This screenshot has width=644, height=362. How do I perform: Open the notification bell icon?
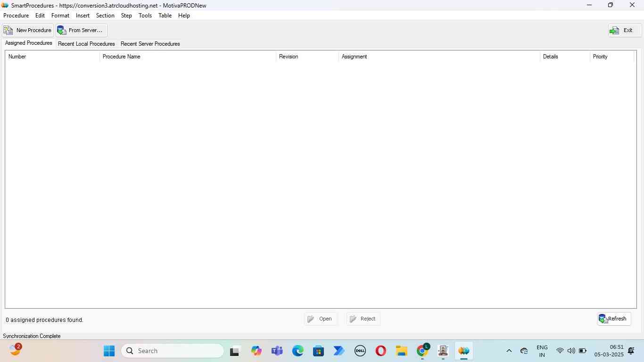pyautogui.click(x=631, y=351)
